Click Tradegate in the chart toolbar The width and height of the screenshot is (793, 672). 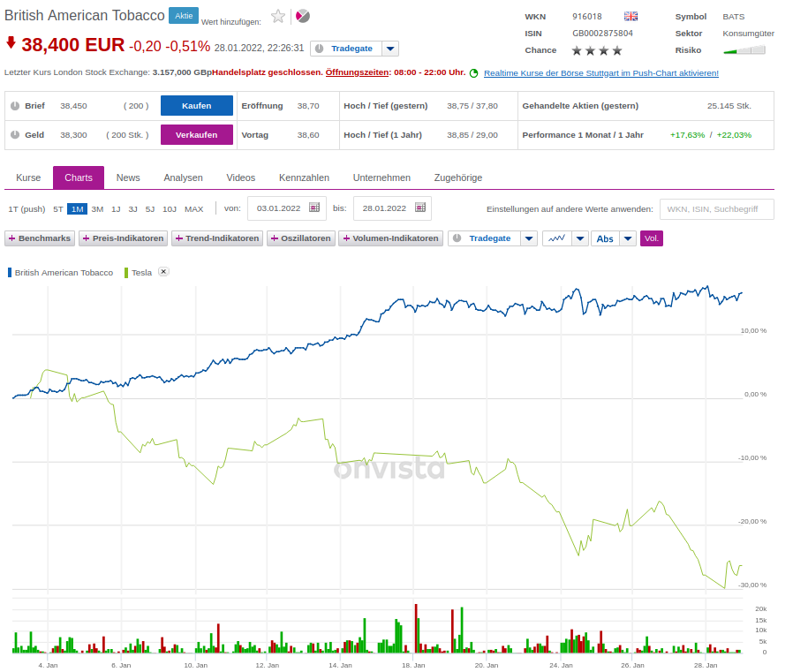485,238
